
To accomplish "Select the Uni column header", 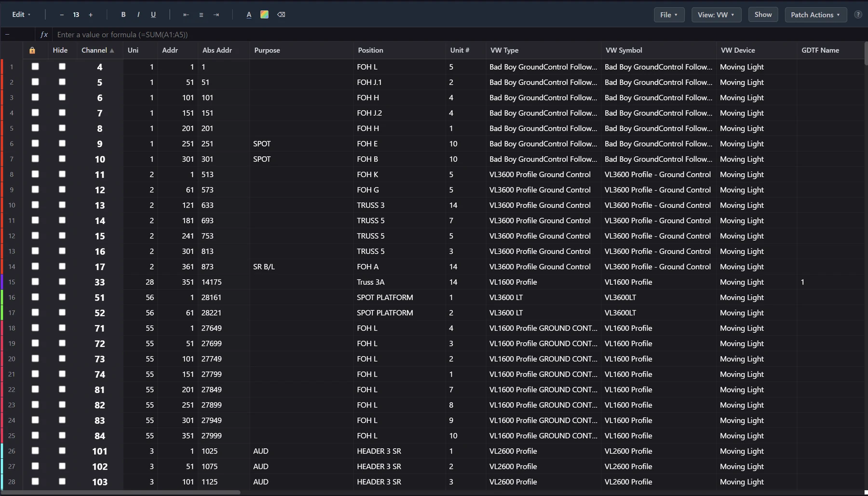I will (140, 50).
